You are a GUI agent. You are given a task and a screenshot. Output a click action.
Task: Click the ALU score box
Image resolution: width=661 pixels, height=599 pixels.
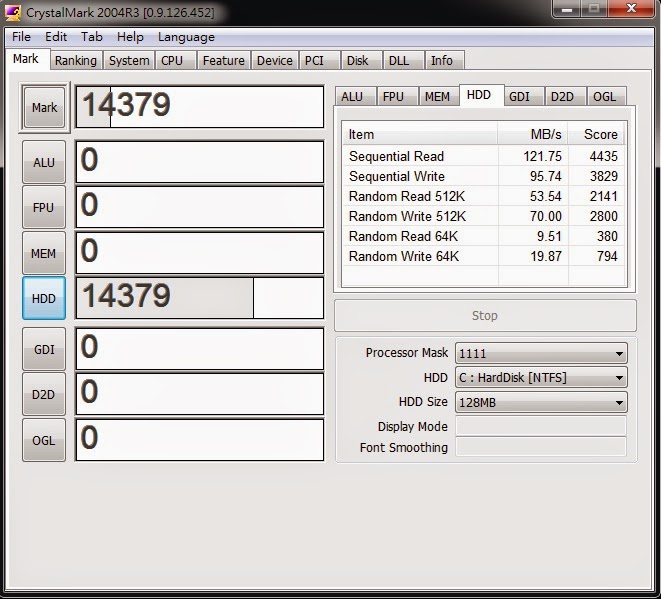point(200,162)
